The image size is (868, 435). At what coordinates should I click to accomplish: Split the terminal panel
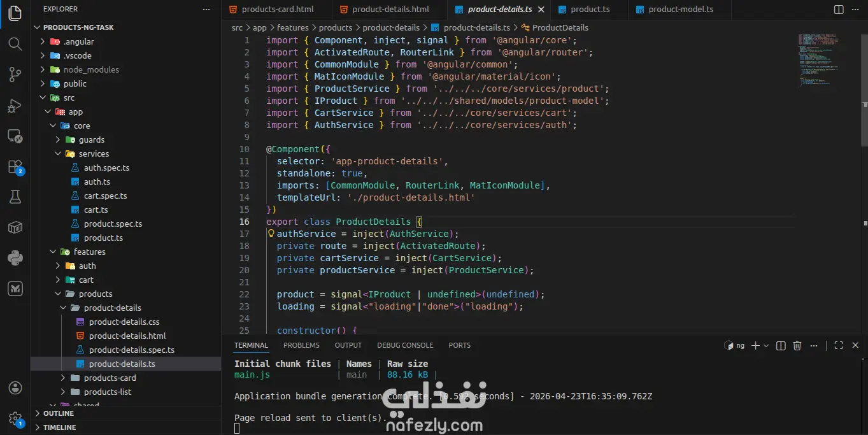[780, 345]
